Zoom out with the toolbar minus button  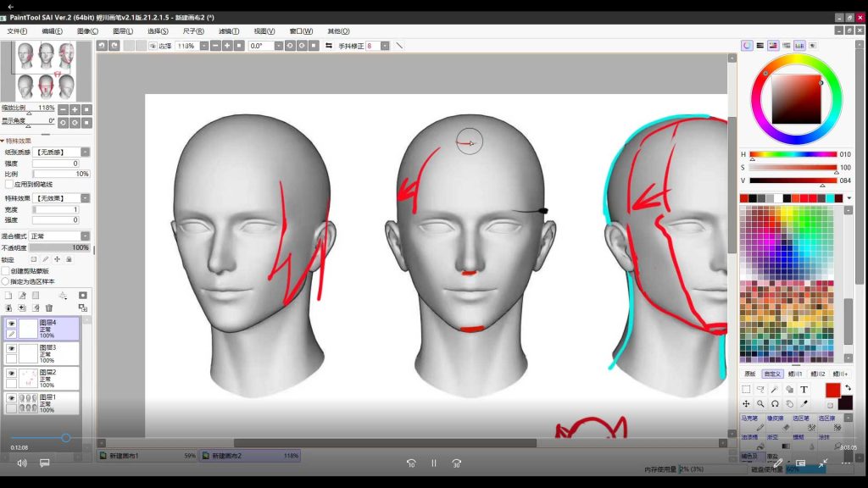(x=215, y=46)
